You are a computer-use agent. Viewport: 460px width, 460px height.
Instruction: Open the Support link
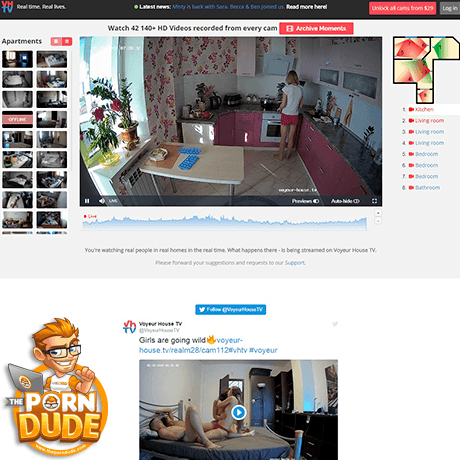pos(295,263)
